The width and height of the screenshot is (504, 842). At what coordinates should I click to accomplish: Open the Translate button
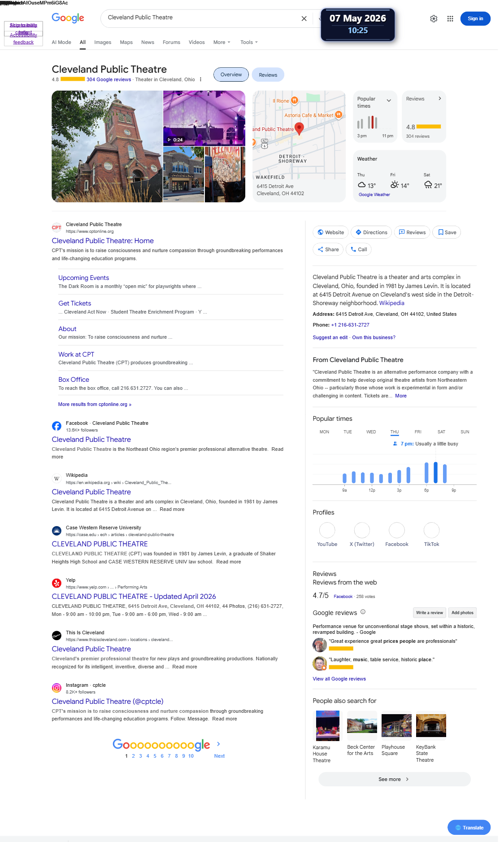[469, 828]
